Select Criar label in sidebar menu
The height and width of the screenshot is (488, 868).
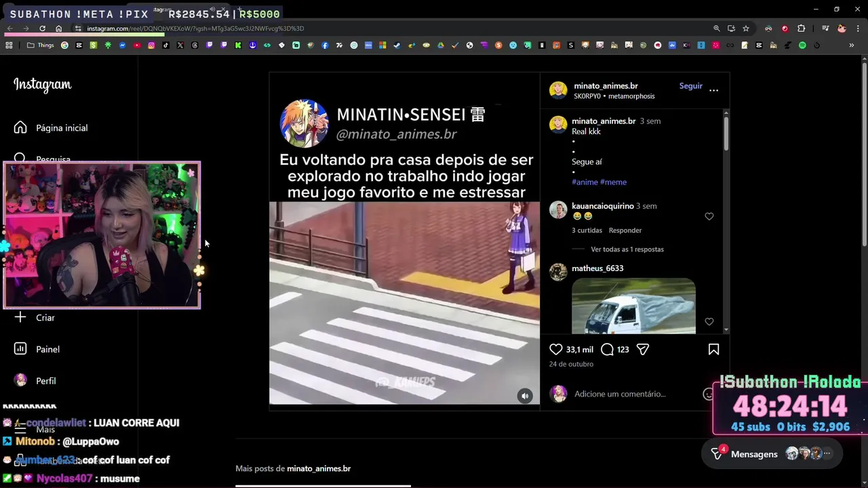[x=45, y=318]
